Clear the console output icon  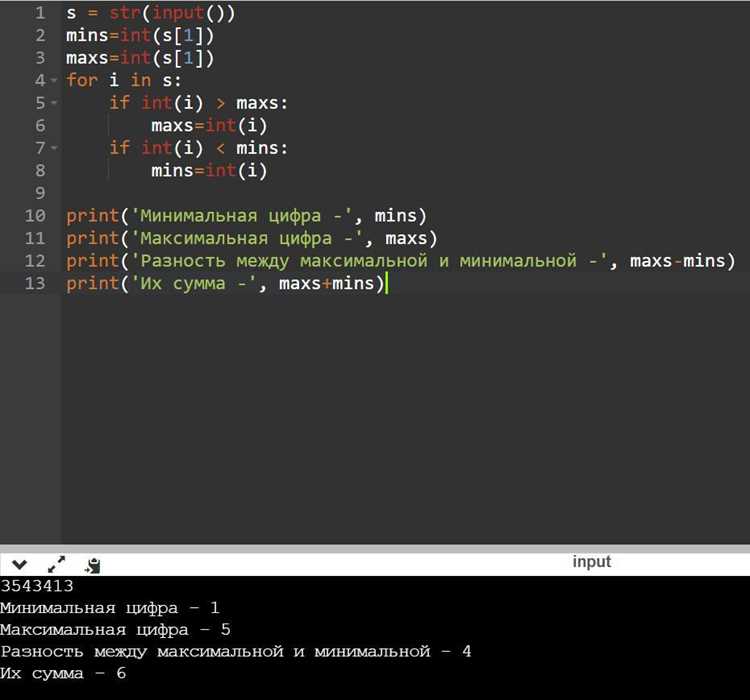click(93, 566)
